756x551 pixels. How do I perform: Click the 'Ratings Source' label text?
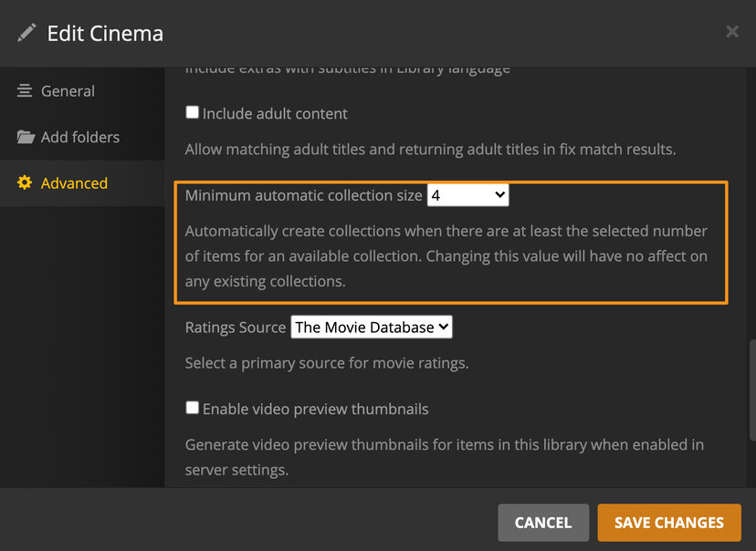(236, 327)
